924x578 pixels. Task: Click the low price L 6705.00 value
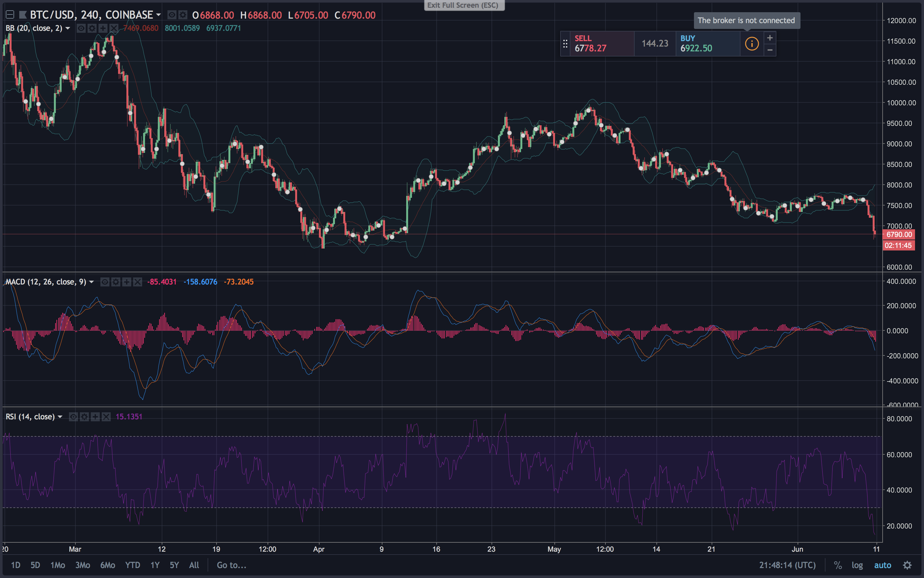[308, 15]
